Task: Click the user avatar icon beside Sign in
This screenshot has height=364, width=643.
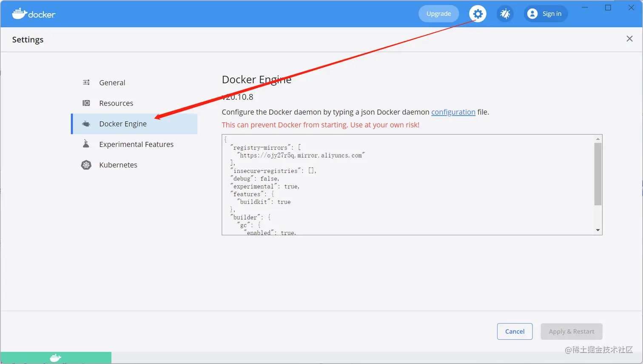Action: click(532, 14)
